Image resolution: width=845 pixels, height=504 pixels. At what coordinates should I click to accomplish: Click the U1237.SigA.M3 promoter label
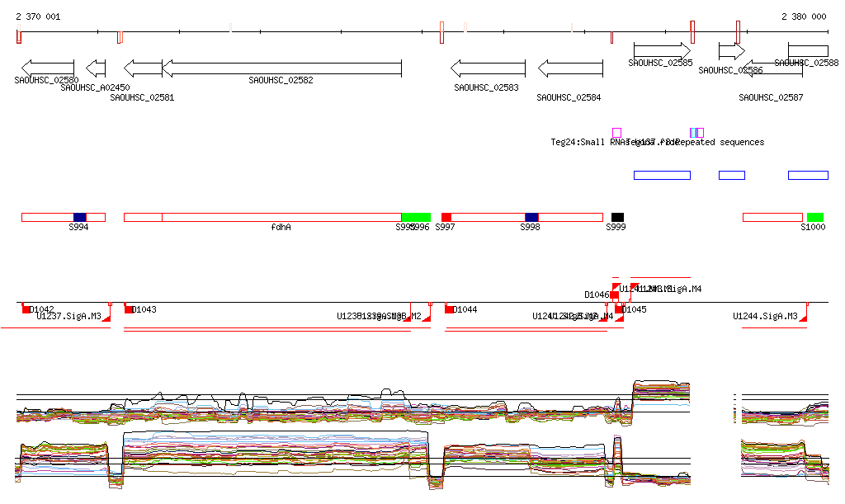click(68, 316)
